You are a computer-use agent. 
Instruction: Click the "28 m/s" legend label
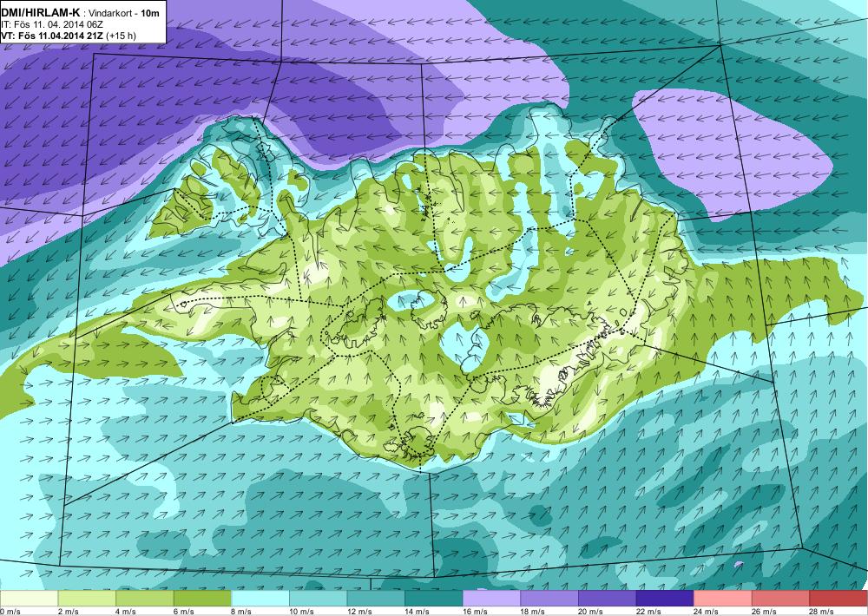click(822, 612)
